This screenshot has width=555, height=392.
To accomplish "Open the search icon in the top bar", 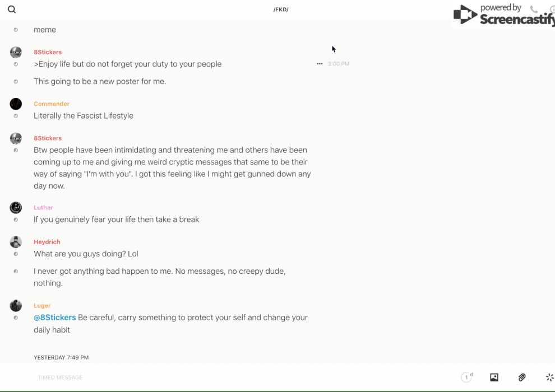I will (x=12, y=10).
